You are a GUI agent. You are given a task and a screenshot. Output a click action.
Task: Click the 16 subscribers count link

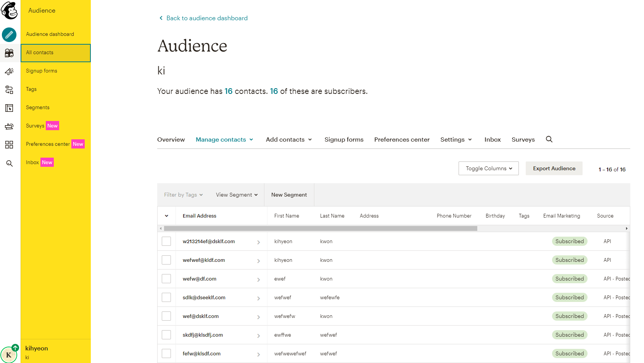pos(274,91)
